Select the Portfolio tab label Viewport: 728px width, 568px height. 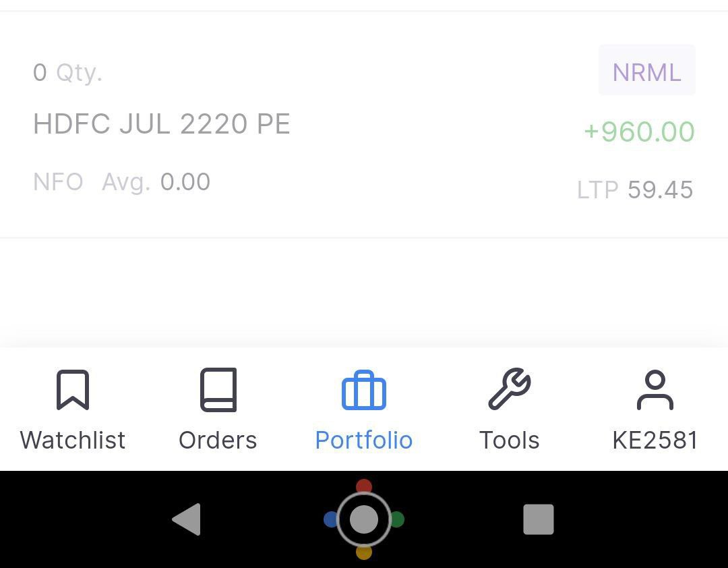[364, 440]
